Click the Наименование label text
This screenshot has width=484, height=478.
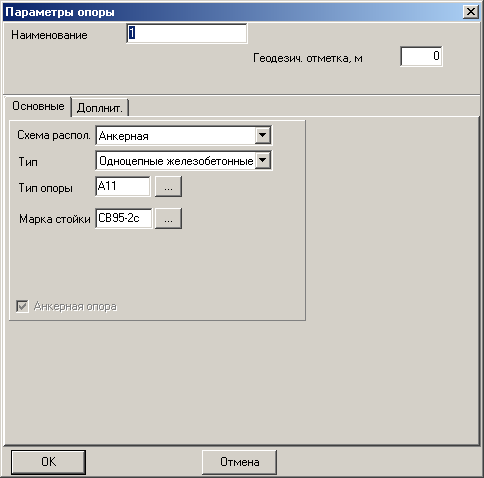(49, 35)
